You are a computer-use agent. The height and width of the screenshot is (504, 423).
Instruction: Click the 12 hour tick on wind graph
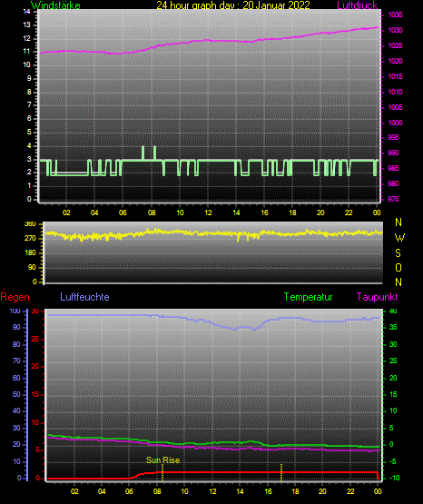[x=208, y=212]
